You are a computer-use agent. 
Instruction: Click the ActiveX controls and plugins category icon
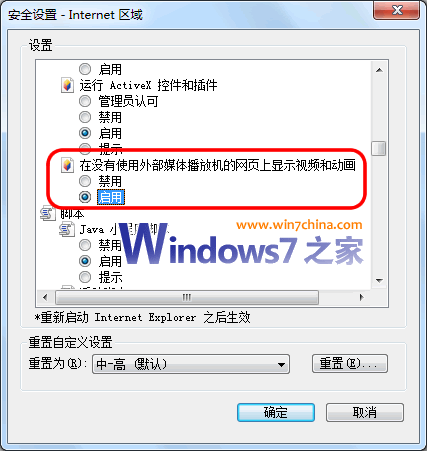coord(67,85)
